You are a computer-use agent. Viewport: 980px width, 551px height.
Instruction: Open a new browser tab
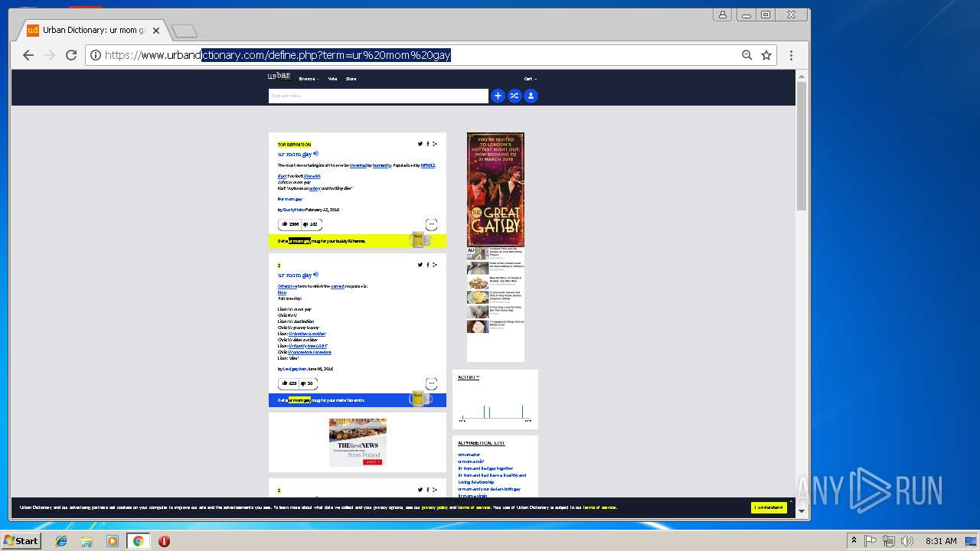tap(185, 31)
